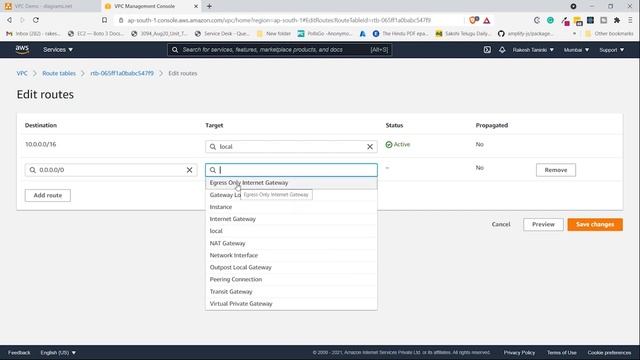The width and height of the screenshot is (640, 360).
Task: Clear the 0.0.0.0/0 destination field
Action: (189, 170)
